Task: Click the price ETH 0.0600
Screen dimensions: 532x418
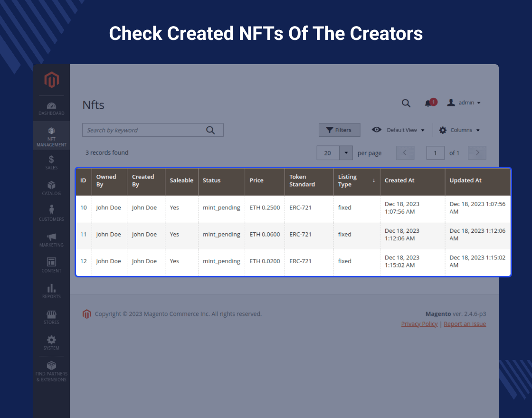Action: click(265, 235)
